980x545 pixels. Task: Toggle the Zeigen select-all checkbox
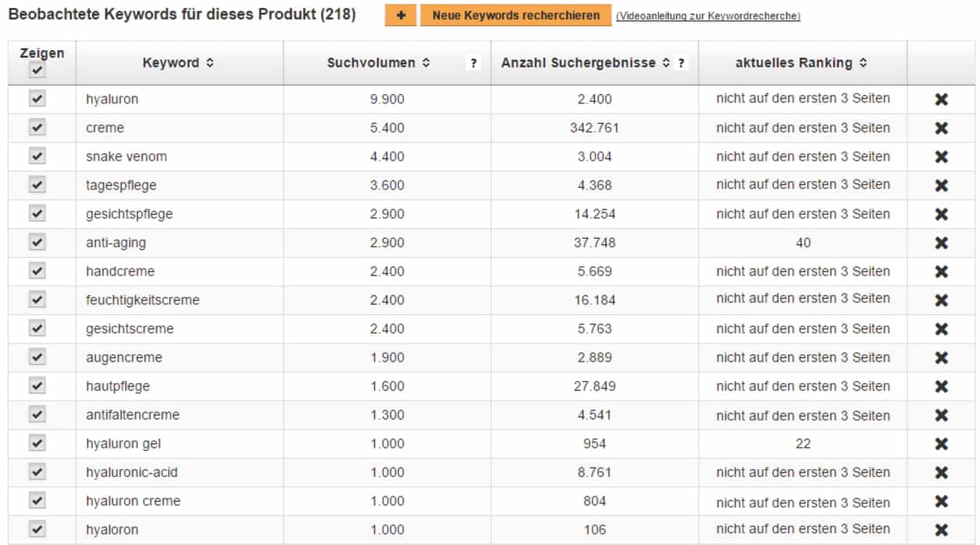(37, 70)
